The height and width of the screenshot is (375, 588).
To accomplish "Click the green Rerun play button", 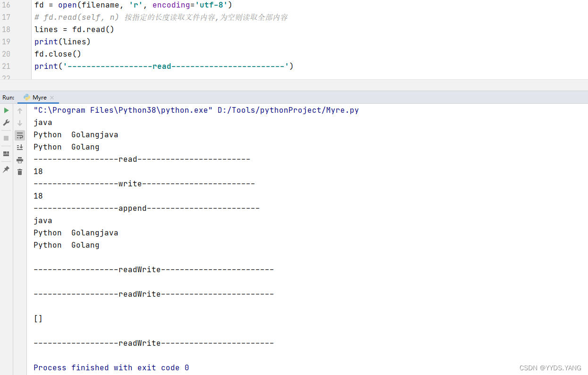I will pyautogui.click(x=6, y=110).
